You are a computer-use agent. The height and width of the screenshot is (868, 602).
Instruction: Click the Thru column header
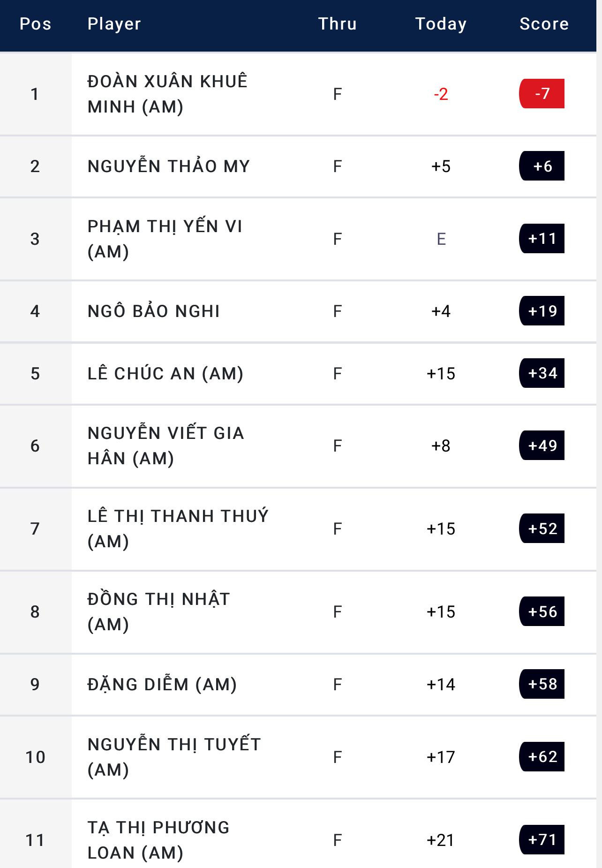(x=337, y=24)
